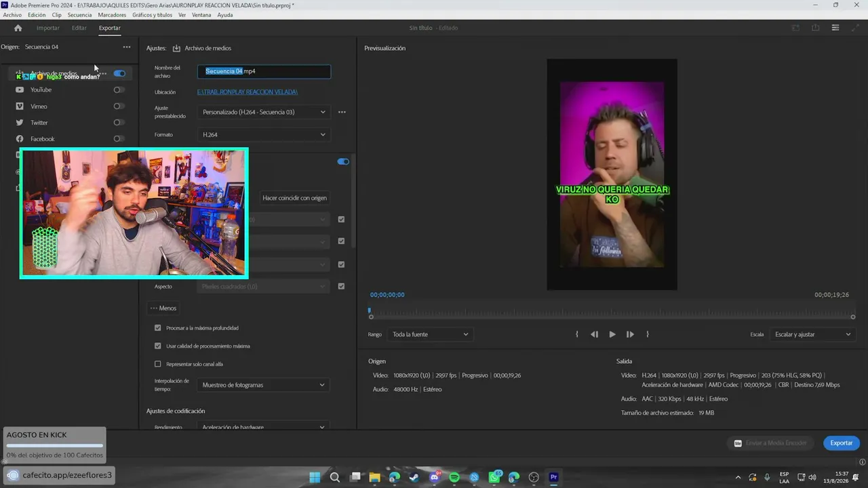The height and width of the screenshot is (488, 868).
Task: Click the vertical video preview thumbnail
Action: [x=612, y=175]
